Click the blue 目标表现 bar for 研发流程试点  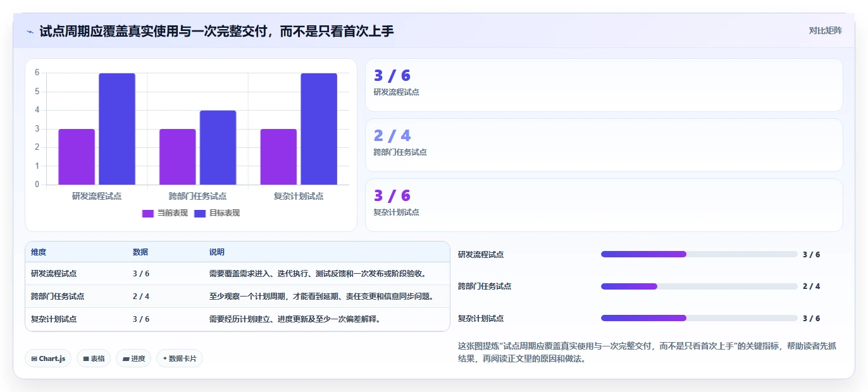[117, 129]
